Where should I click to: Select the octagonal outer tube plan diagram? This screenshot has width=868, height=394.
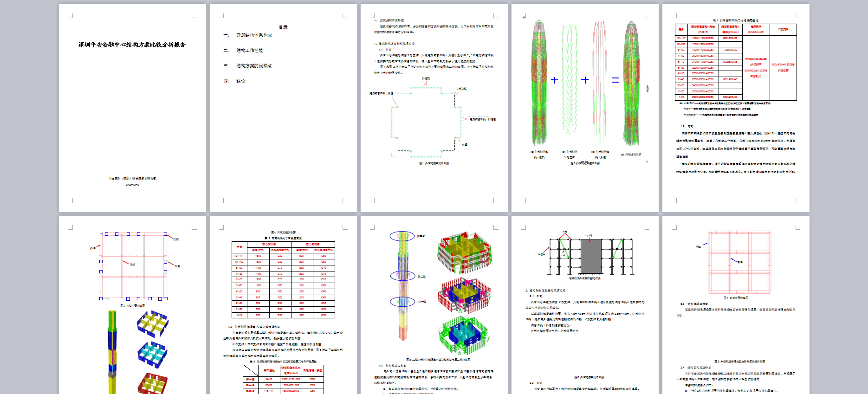click(x=425, y=122)
